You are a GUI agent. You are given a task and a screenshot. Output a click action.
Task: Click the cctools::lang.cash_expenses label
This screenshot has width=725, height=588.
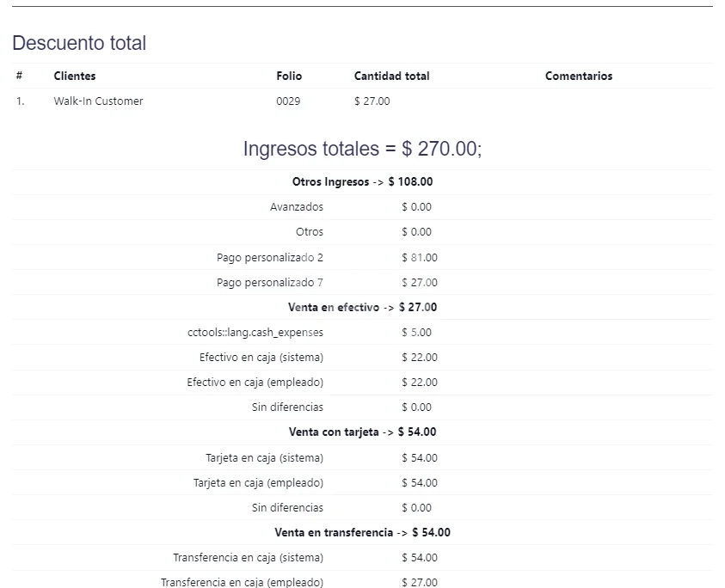point(255,332)
